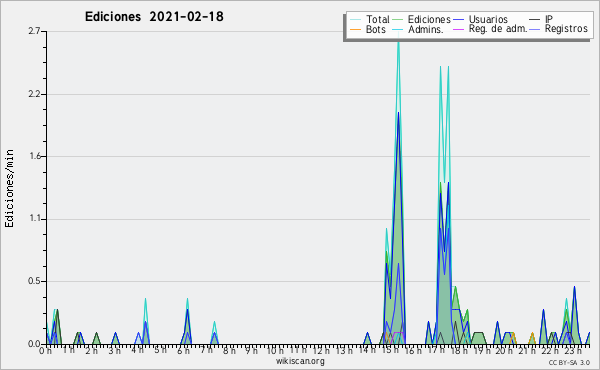600x370 pixels.
Task: Click the '13 h' x-axis label
Action: coord(344,351)
